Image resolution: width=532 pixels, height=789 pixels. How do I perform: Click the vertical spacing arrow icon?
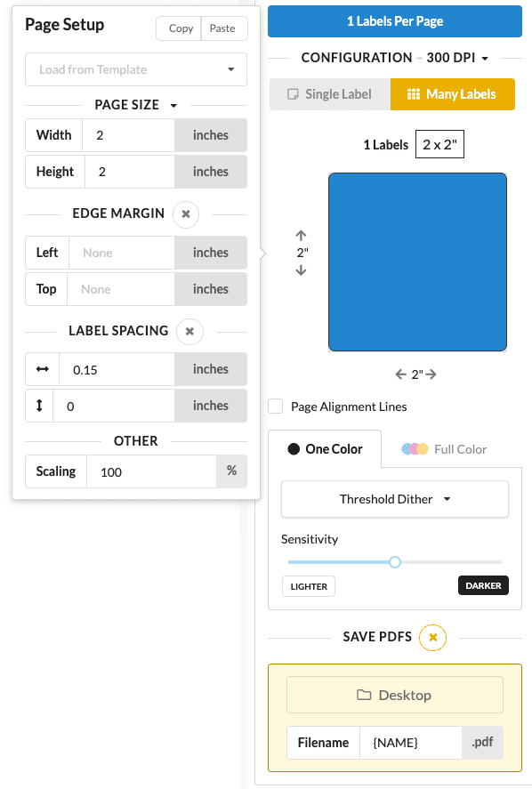[37, 406]
